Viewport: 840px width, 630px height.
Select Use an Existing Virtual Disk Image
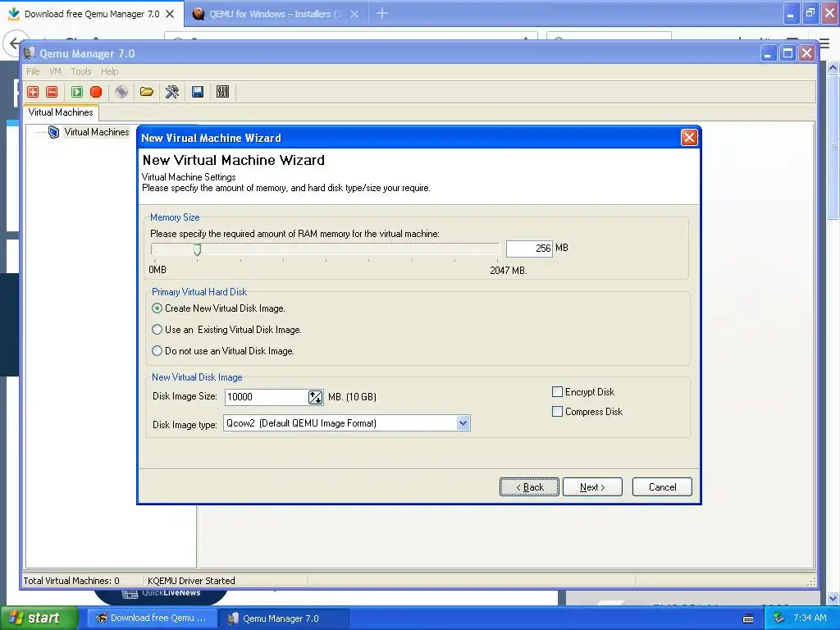pyautogui.click(x=157, y=330)
